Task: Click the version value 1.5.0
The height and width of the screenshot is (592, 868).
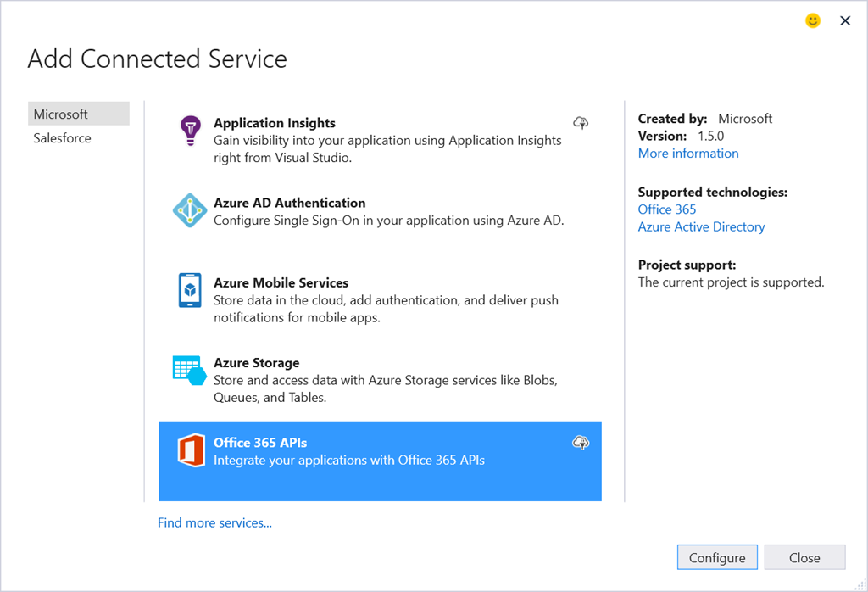Action: pos(711,137)
